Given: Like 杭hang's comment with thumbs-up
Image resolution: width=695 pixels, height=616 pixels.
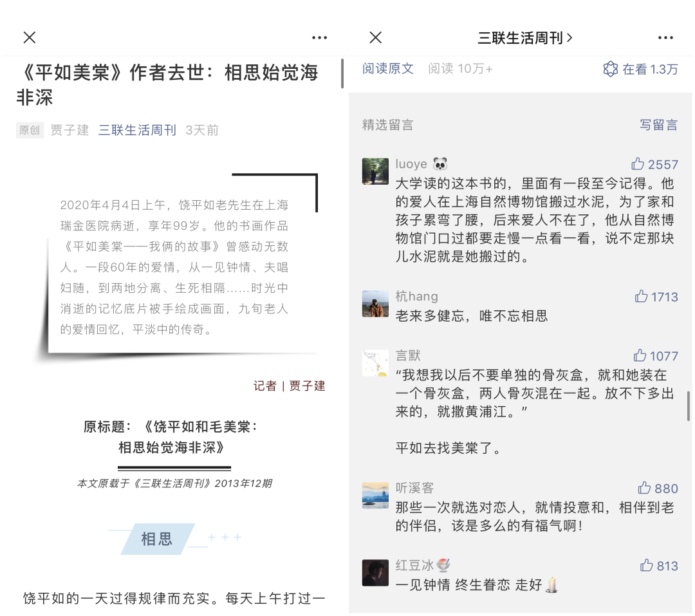Looking at the screenshot, I should [641, 296].
